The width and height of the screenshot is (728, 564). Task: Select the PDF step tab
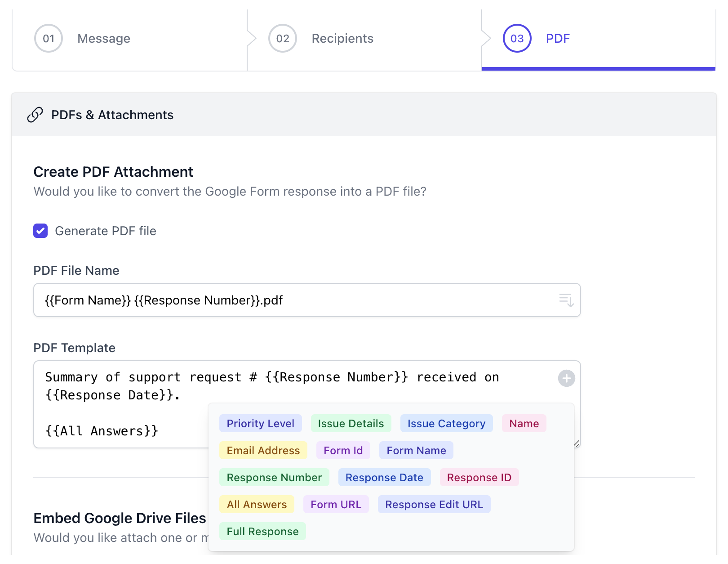coord(557,38)
